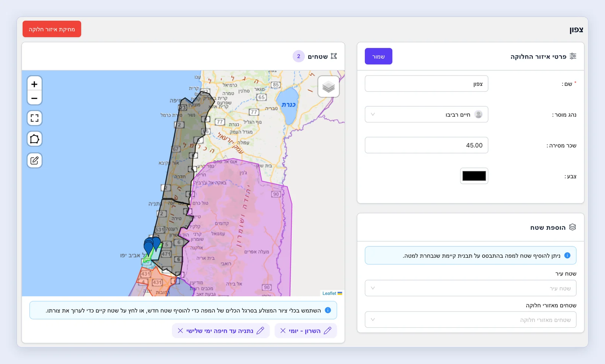Image resolution: width=605 pixels, height=364 pixels.
Task: Click the שטחים polygon header icon
Action: [x=334, y=56]
